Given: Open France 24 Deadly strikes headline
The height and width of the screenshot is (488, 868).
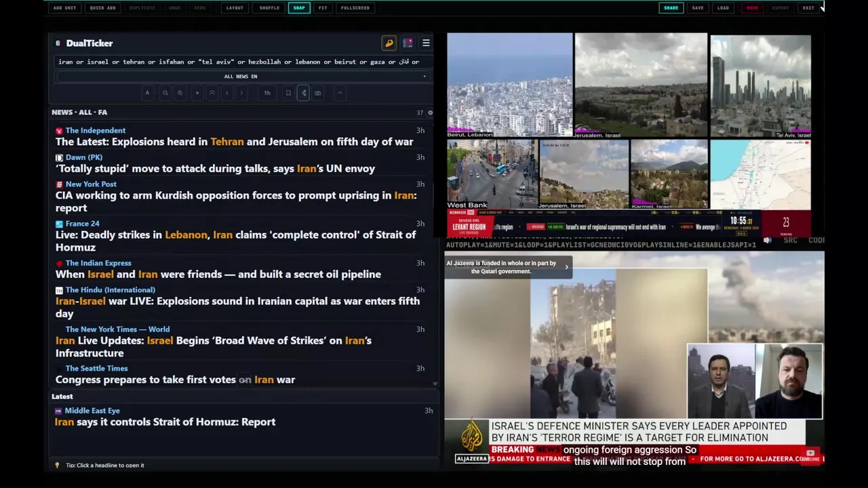Looking at the screenshot, I should (236, 241).
